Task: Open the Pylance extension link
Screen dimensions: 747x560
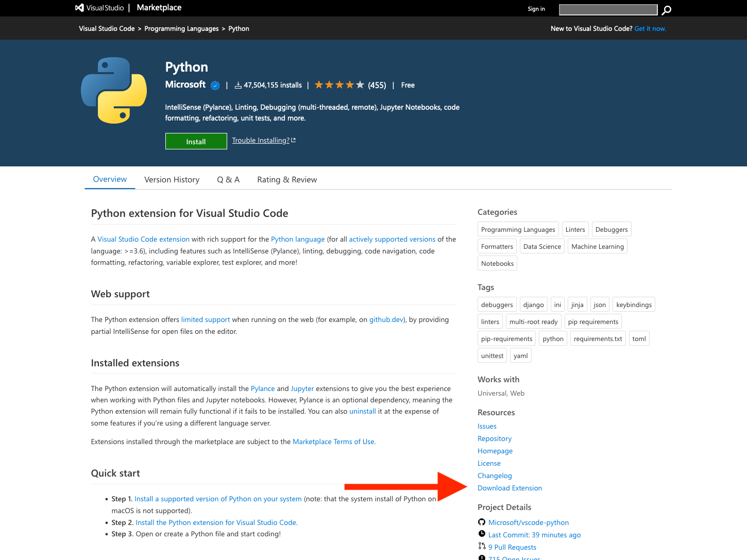Action: (263, 388)
